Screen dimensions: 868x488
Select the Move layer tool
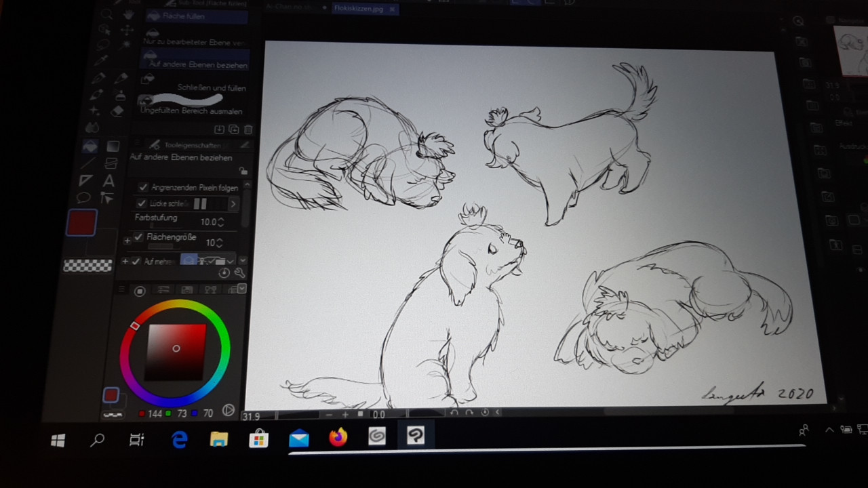127,30
